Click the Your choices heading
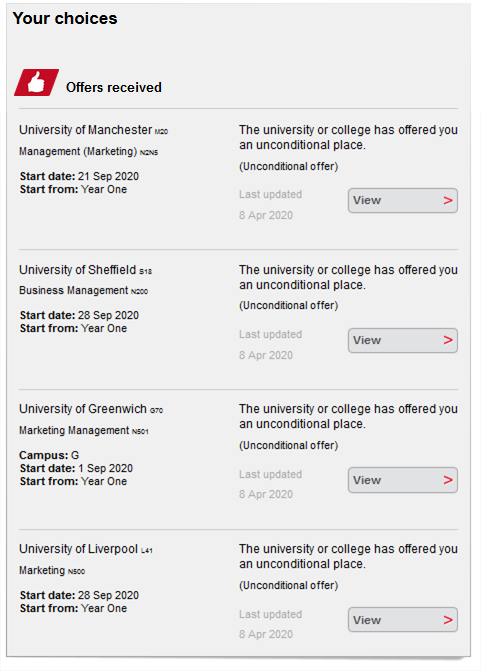481x671 pixels. (65, 18)
